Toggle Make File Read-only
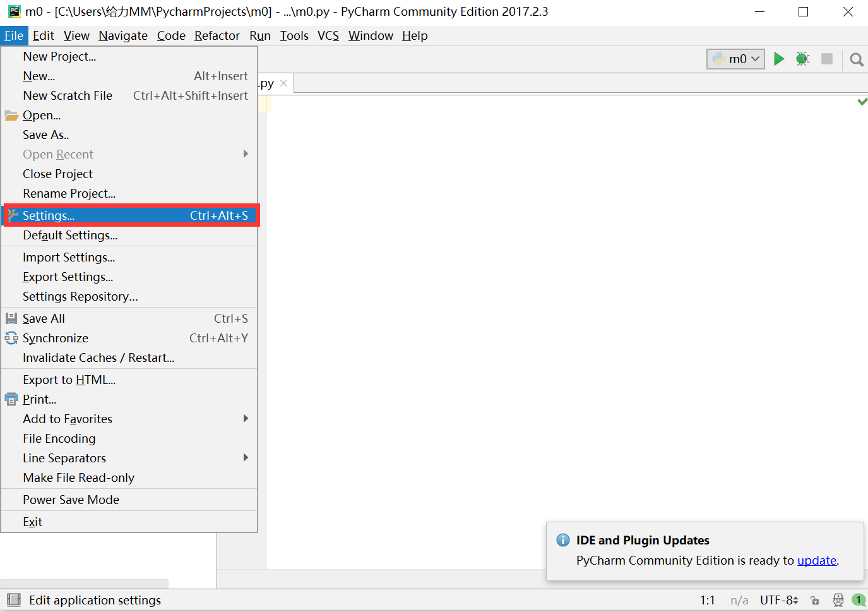The width and height of the screenshot is (868, 612). 129,477
